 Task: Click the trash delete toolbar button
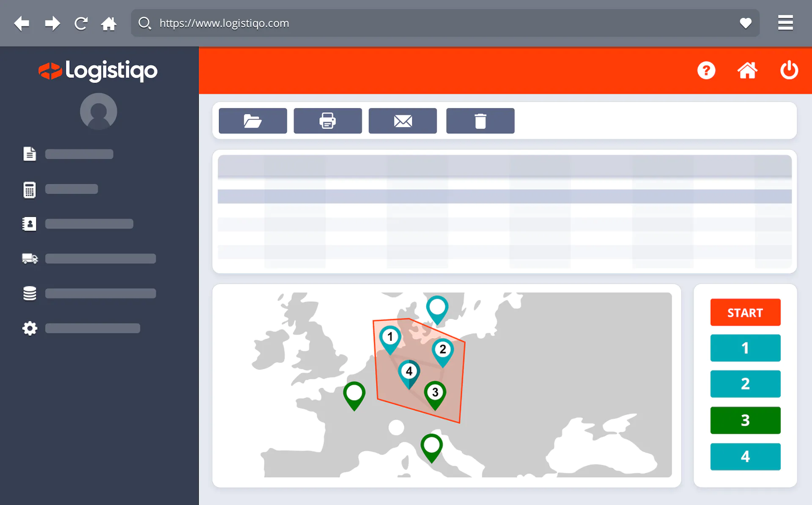(480, 121)
